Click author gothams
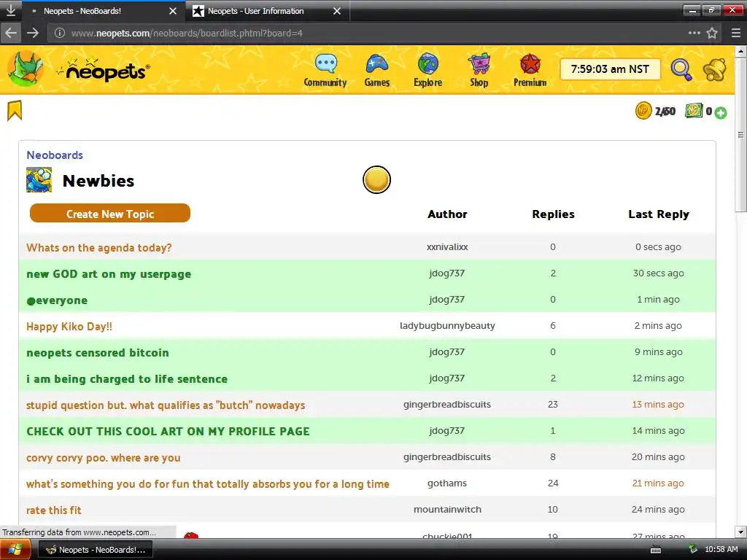This screenshot has width=747, height=560. (x=447, y=483)
